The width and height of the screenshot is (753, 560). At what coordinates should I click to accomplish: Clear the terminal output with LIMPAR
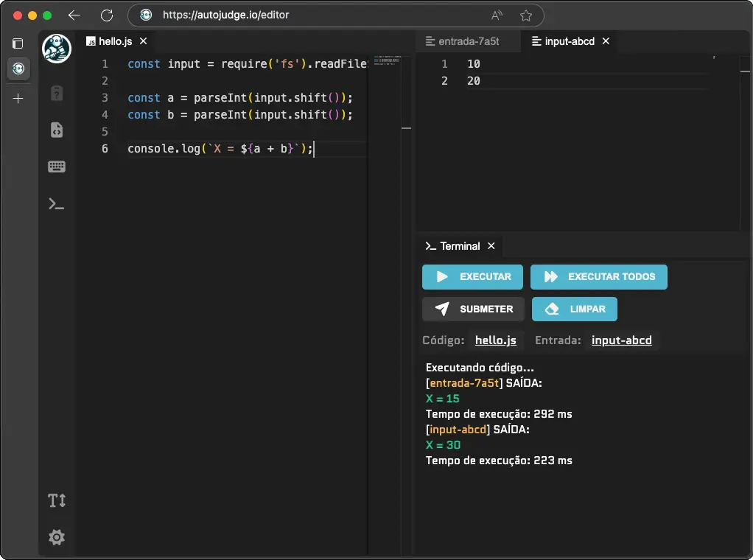(575, 309)
